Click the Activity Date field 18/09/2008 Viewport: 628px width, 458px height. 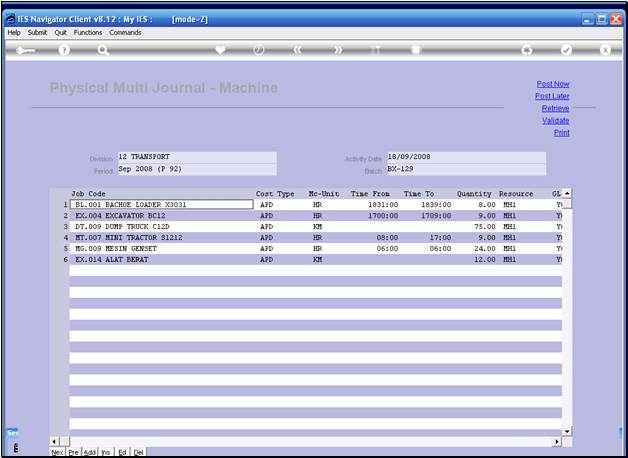coord(466,157)
